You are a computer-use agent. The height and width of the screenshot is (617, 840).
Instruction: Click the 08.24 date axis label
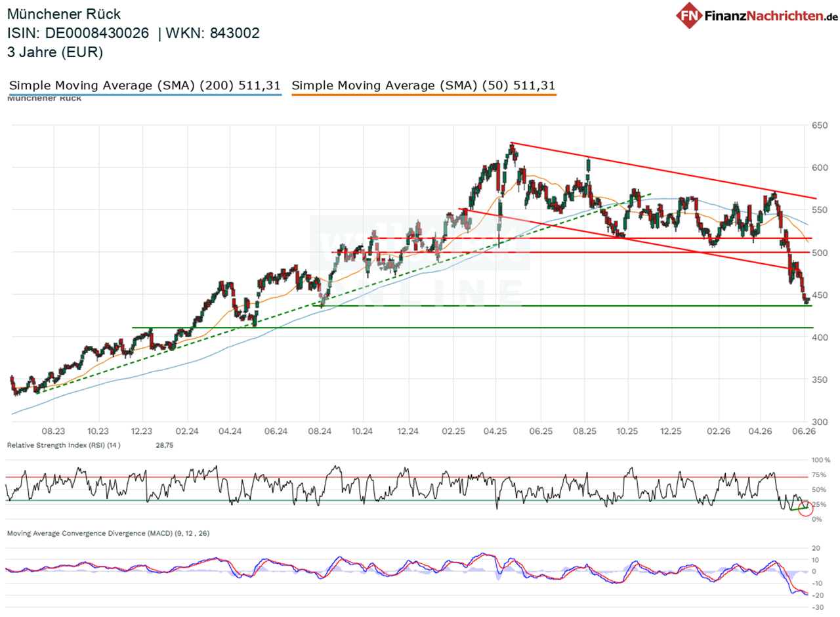click(319, 432)
